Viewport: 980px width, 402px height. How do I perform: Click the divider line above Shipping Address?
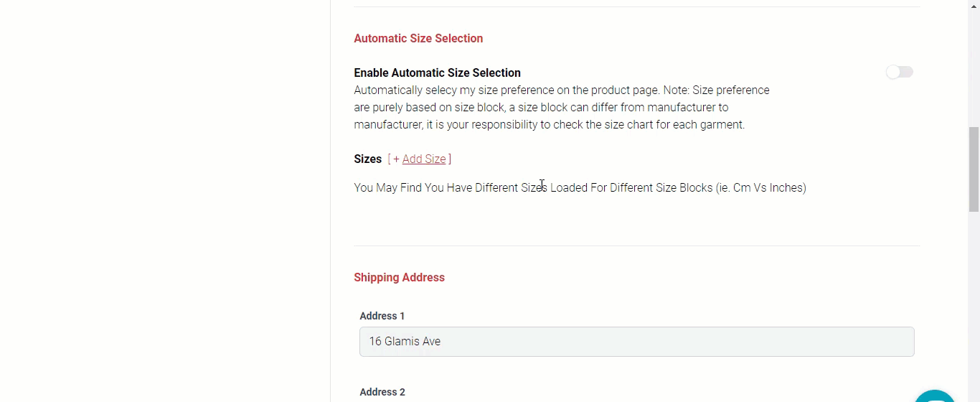[636, 246]
